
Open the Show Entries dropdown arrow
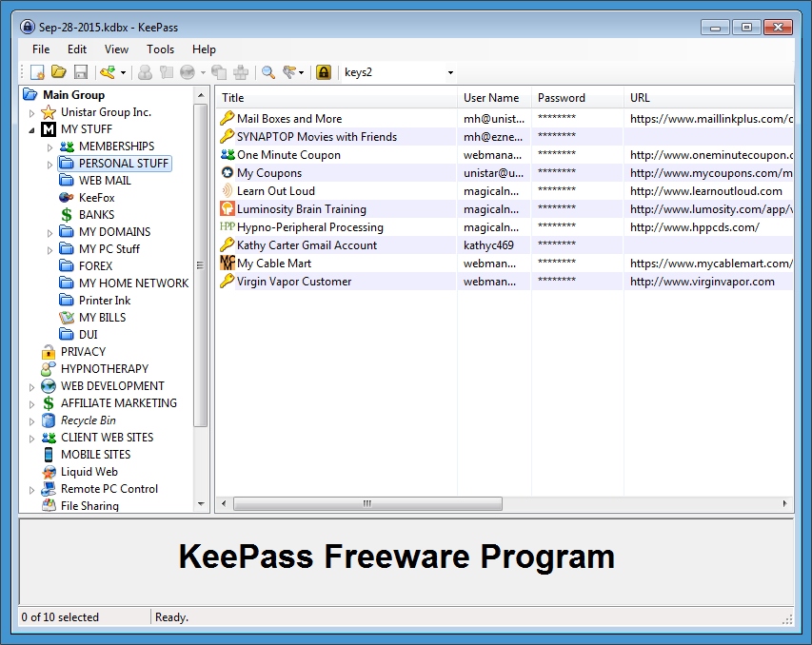coord(302,73)
